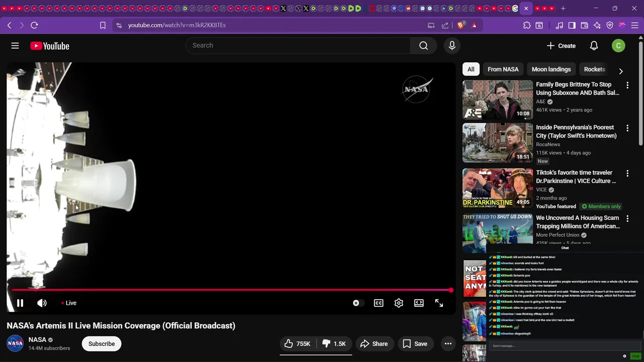Toggle closed captions CC

pos(378,303)
